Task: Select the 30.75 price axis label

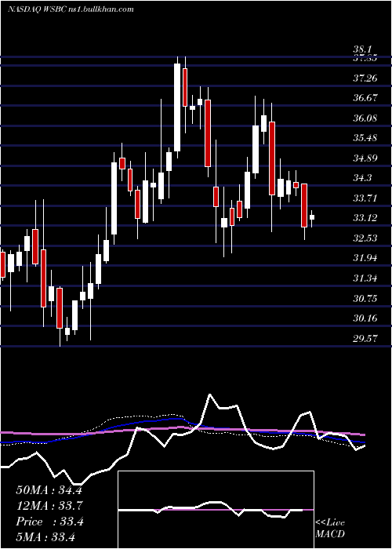Action: (365, 299)
